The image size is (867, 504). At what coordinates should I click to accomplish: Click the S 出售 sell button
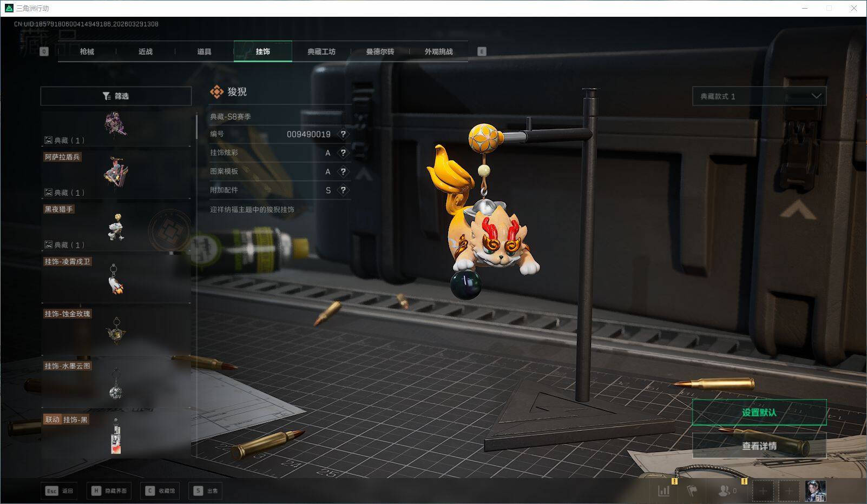206,491
